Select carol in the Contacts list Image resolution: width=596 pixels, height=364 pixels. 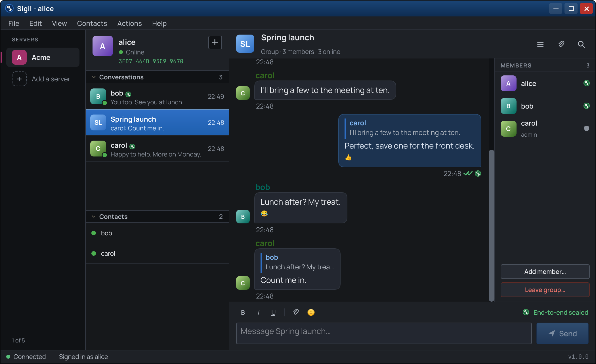(x=157, y=253)
